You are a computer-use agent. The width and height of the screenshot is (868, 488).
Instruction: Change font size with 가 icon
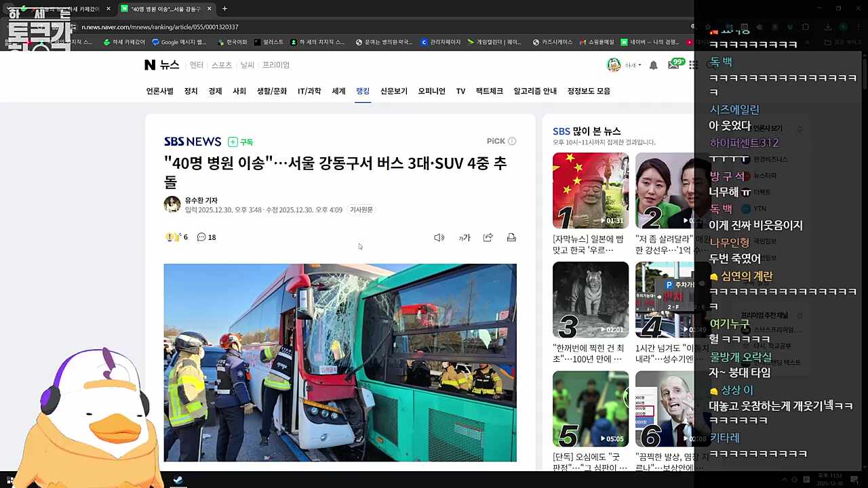465,237
